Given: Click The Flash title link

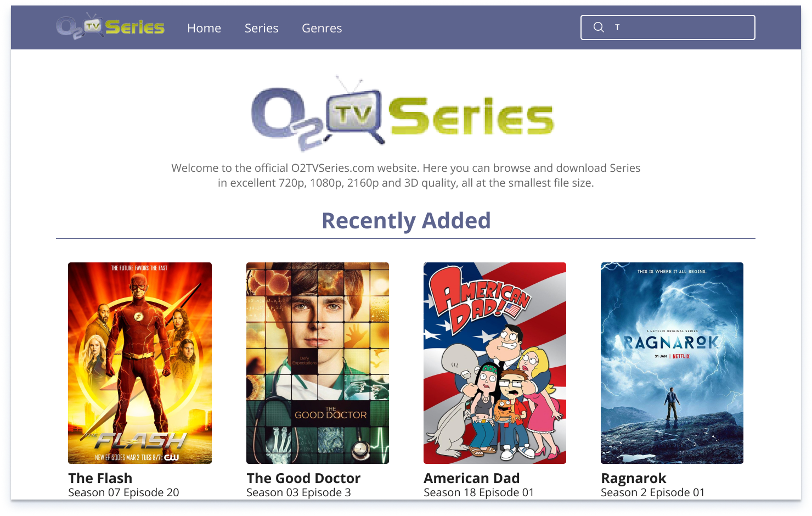Looking at the screenshot, I should 100,478.
